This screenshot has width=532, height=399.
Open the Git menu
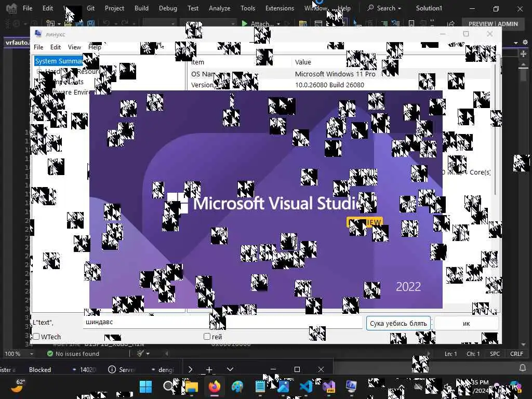pos(90,8)
